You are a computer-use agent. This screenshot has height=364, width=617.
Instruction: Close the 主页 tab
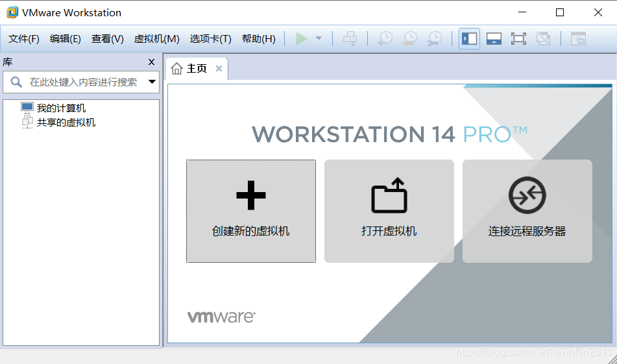tap(219, 69)
